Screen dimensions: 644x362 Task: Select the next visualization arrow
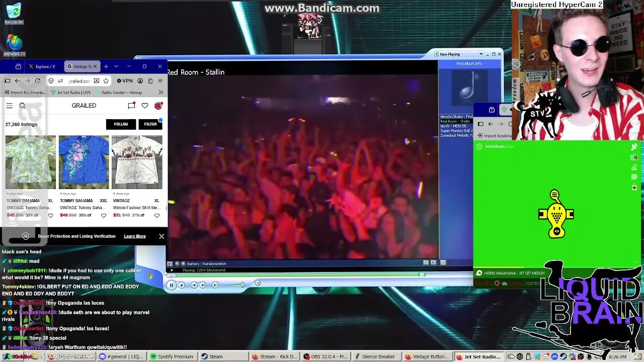click(x=183, y=263)
